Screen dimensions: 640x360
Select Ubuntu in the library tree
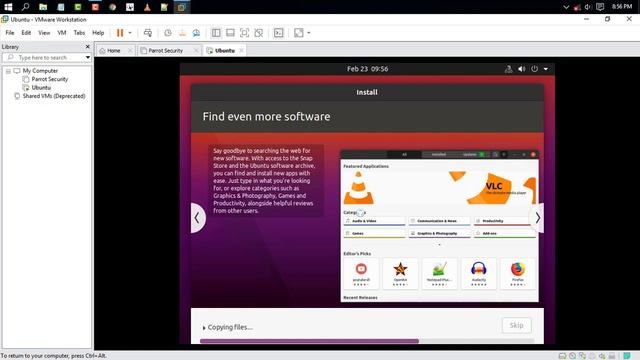point(41,88)
